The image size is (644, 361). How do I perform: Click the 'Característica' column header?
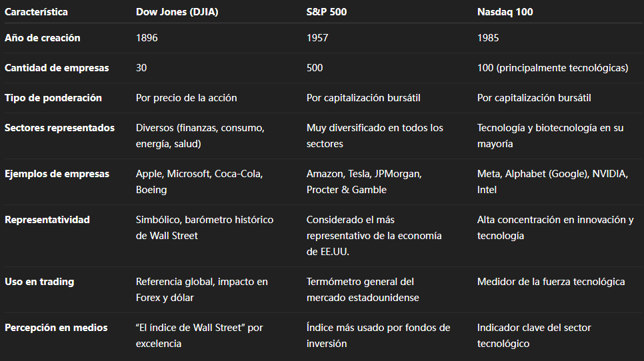point(36,12)
